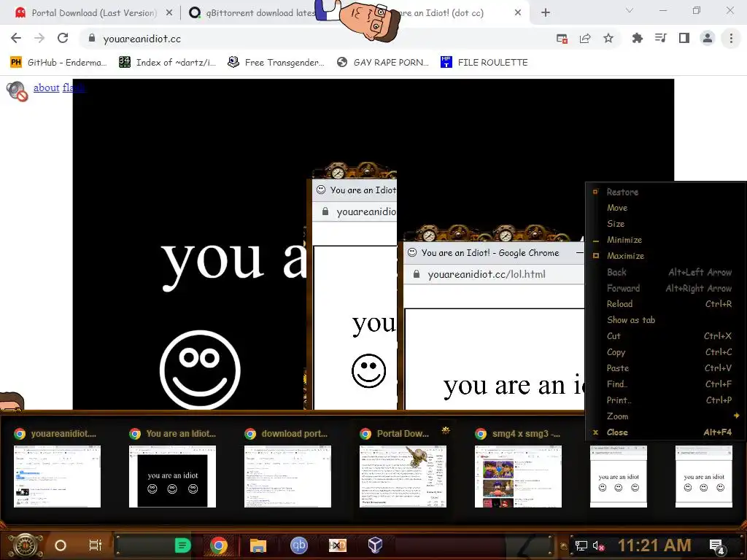Switch to the qBittorrent download tab
747x560 pixels.
click(x=252, y=13)
